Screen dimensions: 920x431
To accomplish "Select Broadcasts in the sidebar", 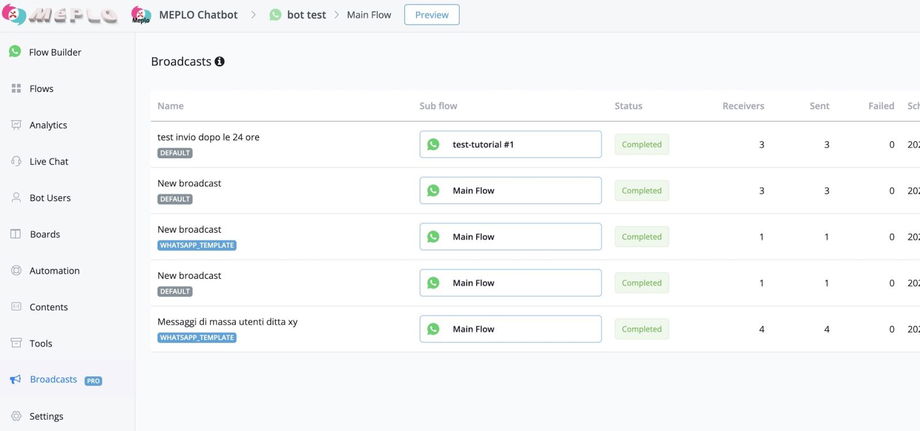I will pos(53,380).
